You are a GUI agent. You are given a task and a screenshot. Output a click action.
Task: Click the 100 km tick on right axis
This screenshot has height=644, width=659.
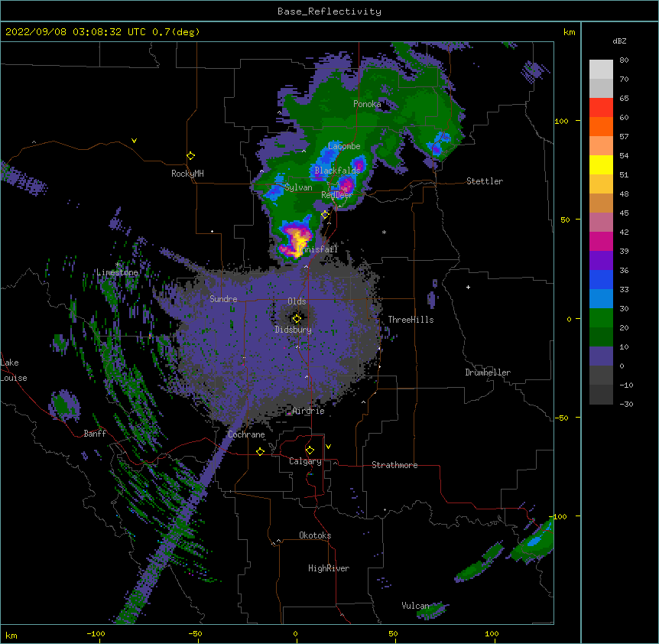[x=578, y=121]
